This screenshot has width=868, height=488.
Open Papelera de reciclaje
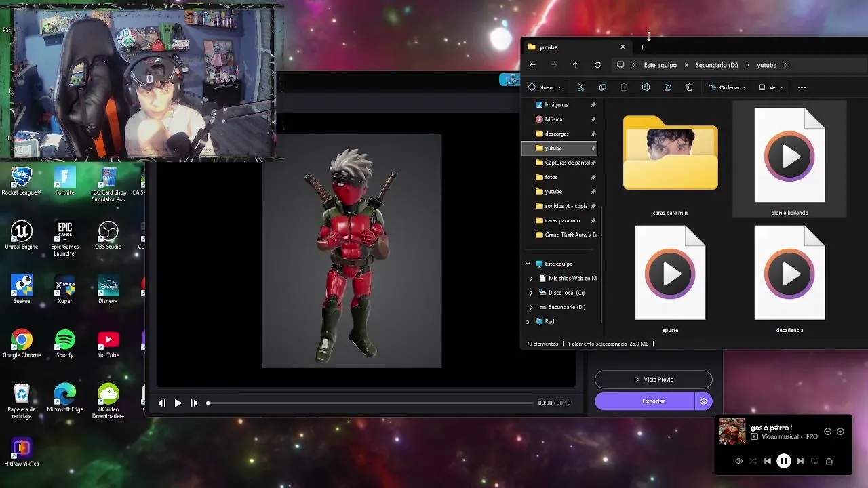point(21,401)
